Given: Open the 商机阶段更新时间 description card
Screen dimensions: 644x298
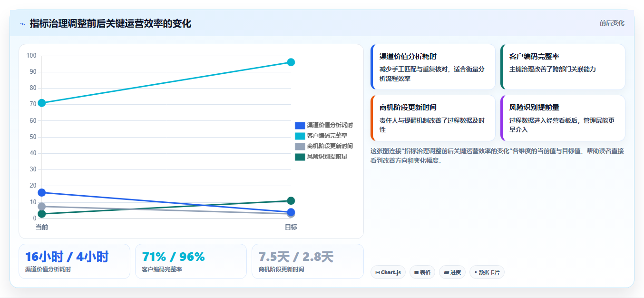Looking at the screenshot, I should click(x=433, y=118).
